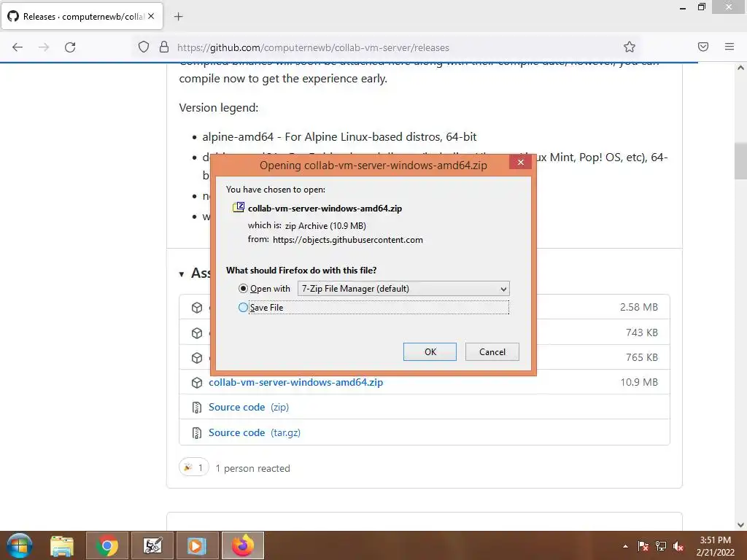This screenshot has width=747, height=560.
Task: Click the 765 KB size text
Action: coord(642,357)
